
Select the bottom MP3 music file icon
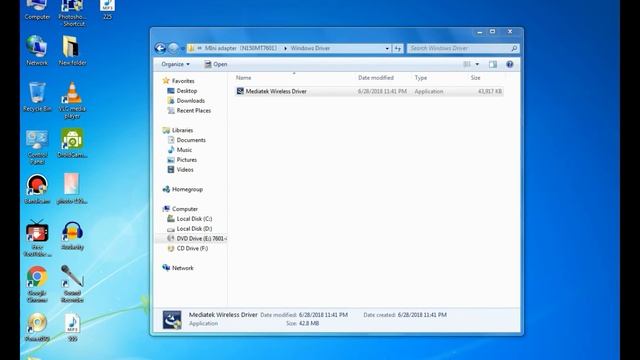pos(72,327)
